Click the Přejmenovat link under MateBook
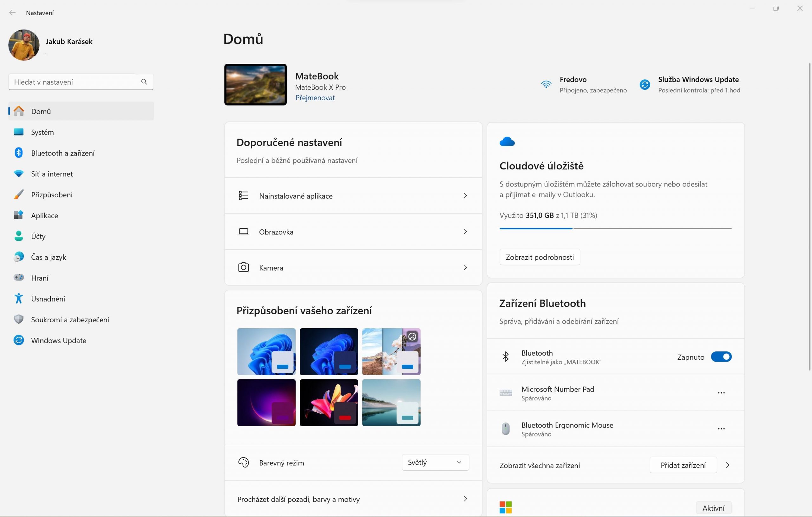The width and height of the screenshot is (812, 517). (315, 98)
